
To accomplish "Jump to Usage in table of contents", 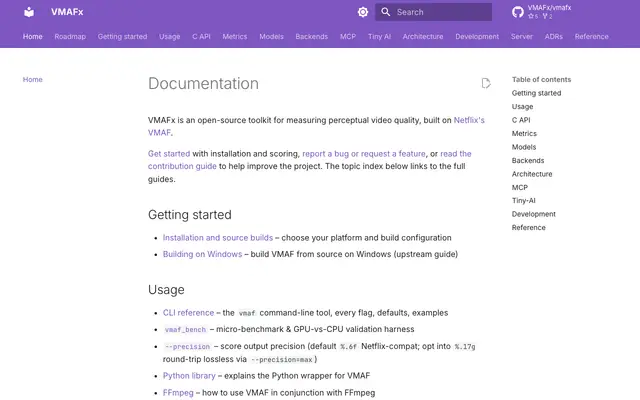I will click(x=522, y=107).
